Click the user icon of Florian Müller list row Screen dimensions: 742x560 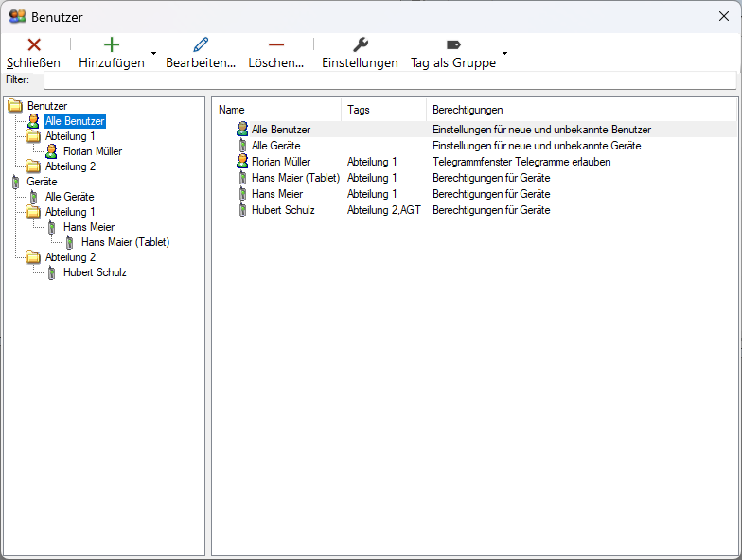point(242,161)
